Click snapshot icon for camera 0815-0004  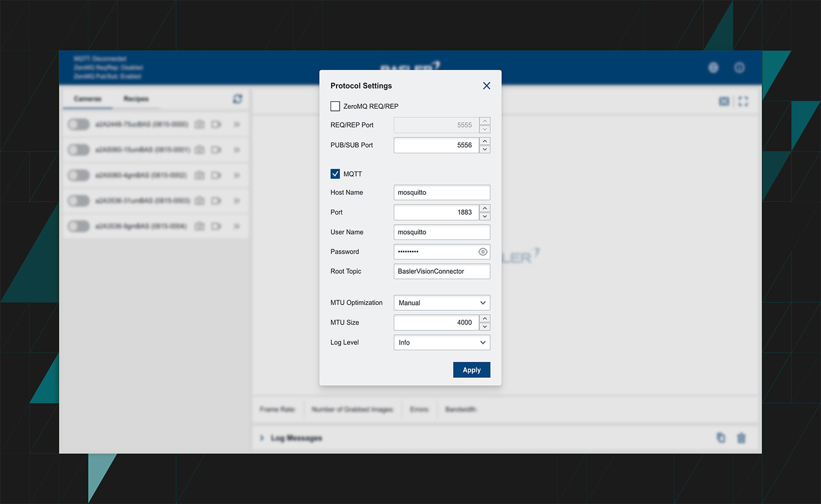coord(200,226)
